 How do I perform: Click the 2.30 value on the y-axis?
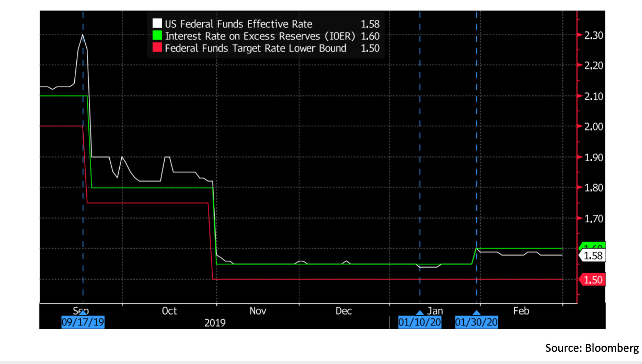click(593, 36)
